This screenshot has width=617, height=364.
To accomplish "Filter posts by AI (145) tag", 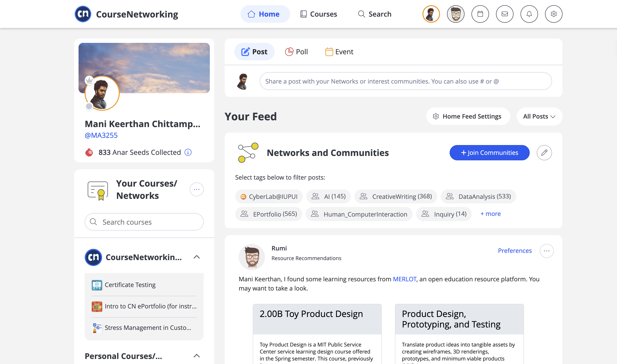I will [x=328, y=196].
